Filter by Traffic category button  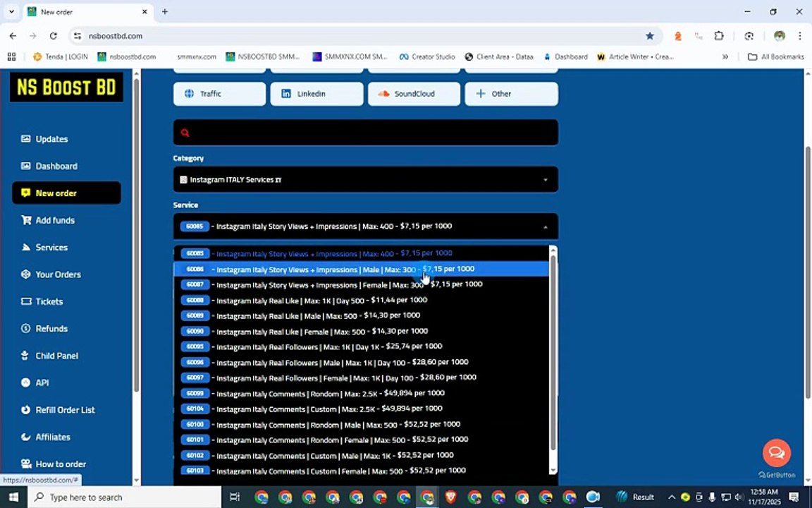click(x=220, y=94)
